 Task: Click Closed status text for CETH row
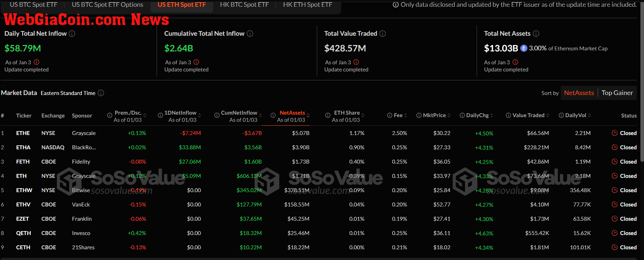(628, 247)
